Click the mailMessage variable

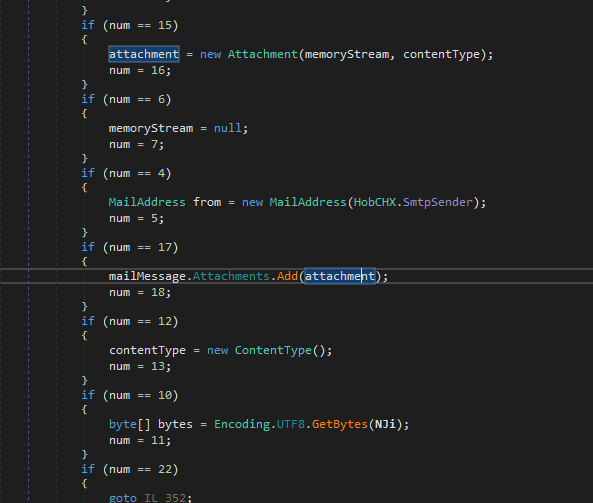click(x=147, y=276)
